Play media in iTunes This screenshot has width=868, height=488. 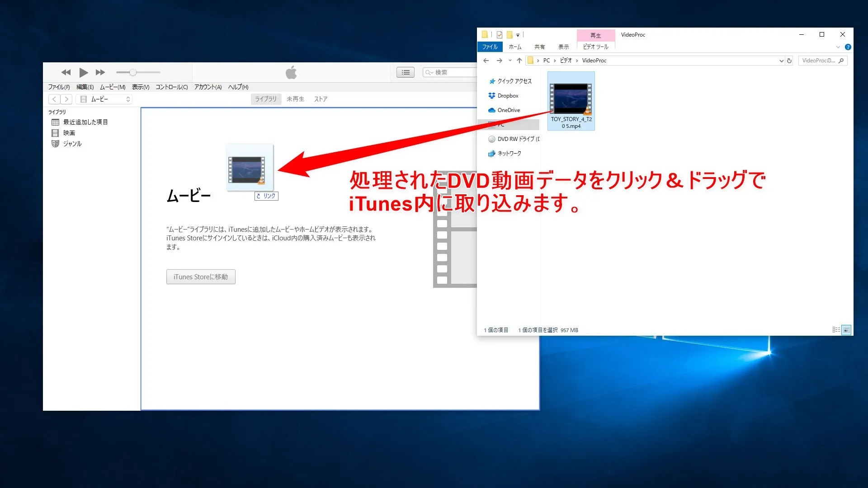(x=84, y=72)
